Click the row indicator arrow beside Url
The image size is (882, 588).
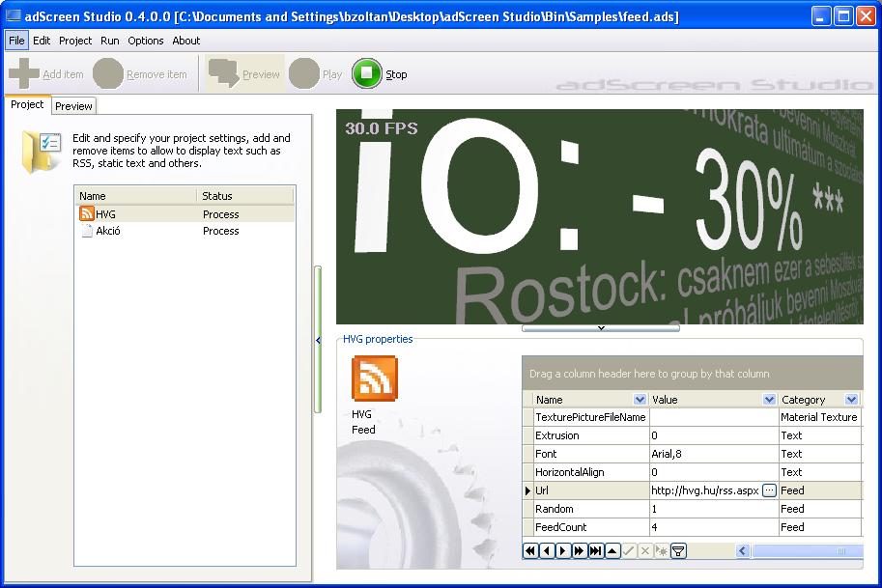point(527,490)
